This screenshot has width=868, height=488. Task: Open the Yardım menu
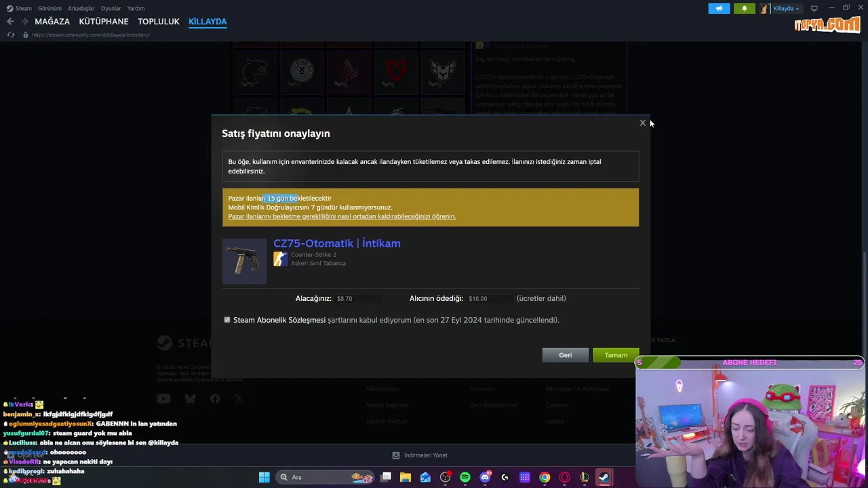pyautogui.click(x=136, y=8)
